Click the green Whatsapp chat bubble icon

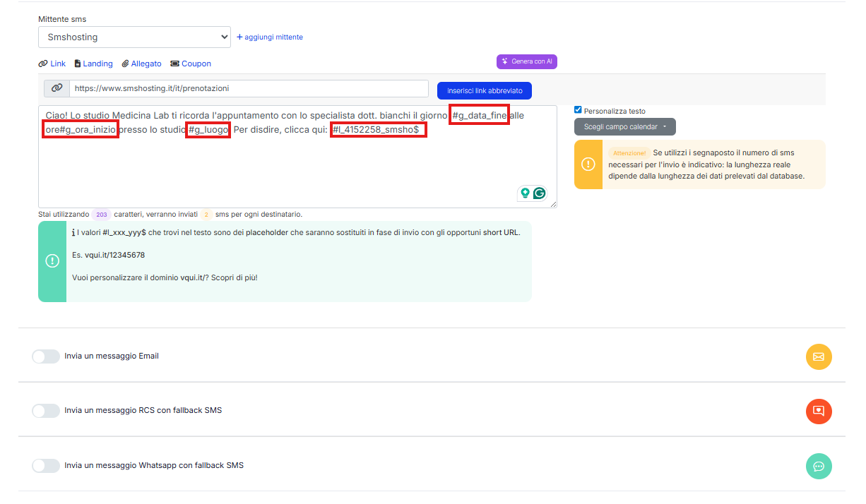click(819, 466)
